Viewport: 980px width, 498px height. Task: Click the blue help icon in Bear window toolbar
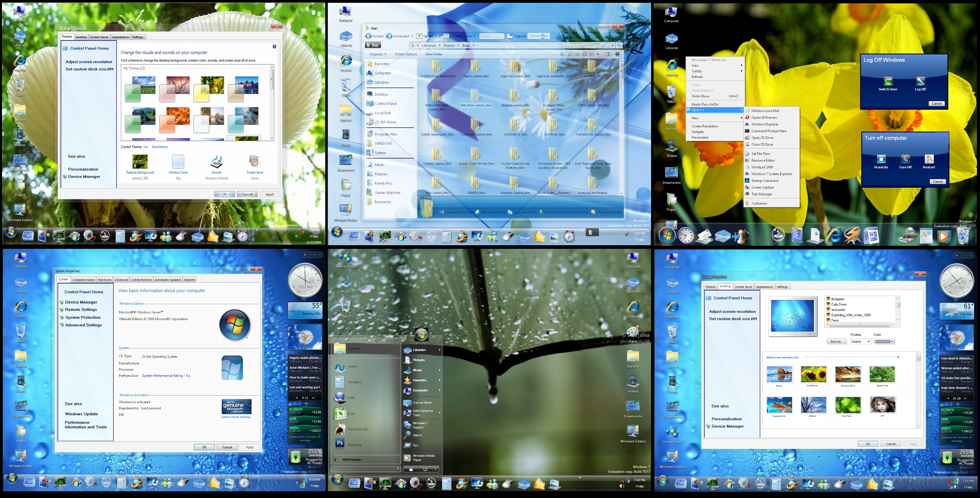tap(617, 54)
